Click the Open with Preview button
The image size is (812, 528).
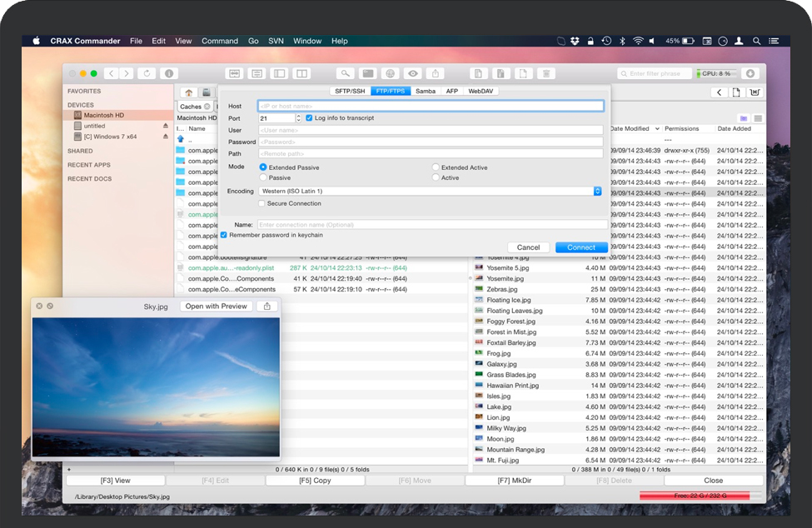pos(217,306)
